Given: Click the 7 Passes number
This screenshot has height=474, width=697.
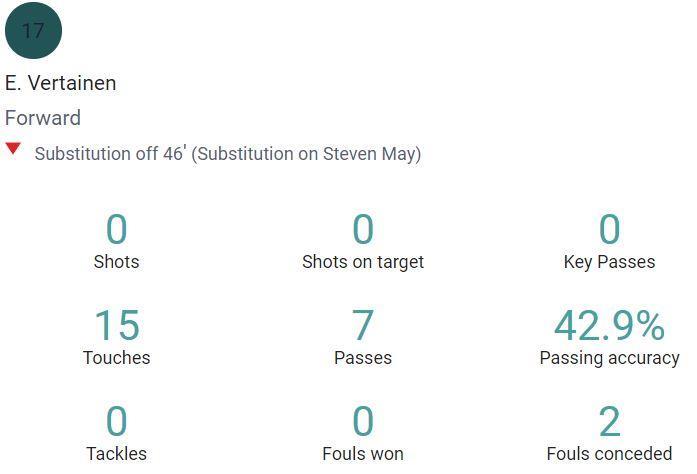Looking at the screenshot, I should click(363, 325).
